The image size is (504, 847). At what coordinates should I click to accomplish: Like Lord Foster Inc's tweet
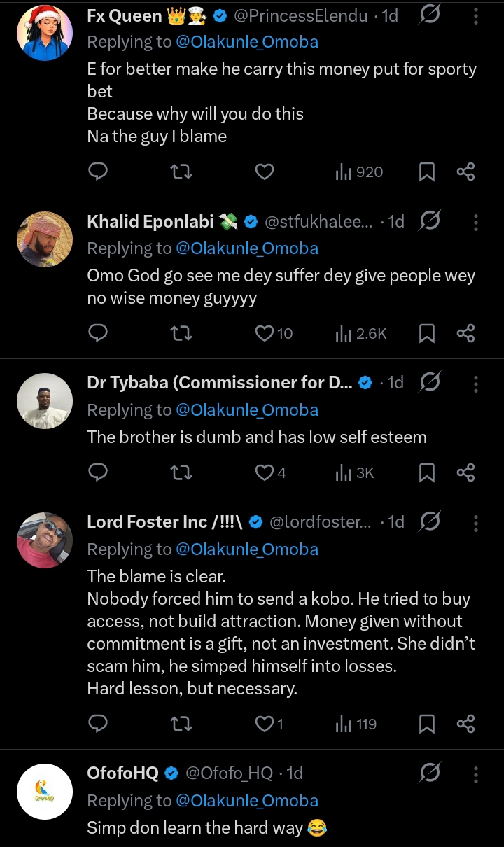click(x=265, y=724)
